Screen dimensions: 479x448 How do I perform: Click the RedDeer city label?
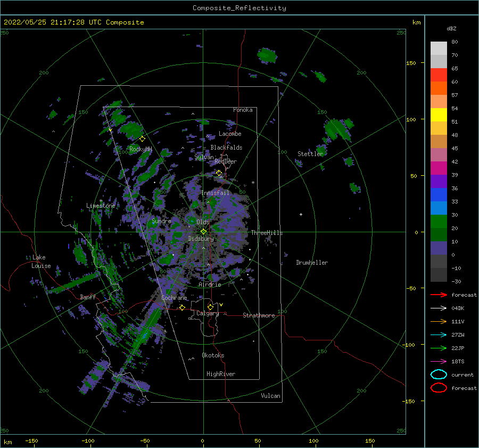tap(226, 161)
